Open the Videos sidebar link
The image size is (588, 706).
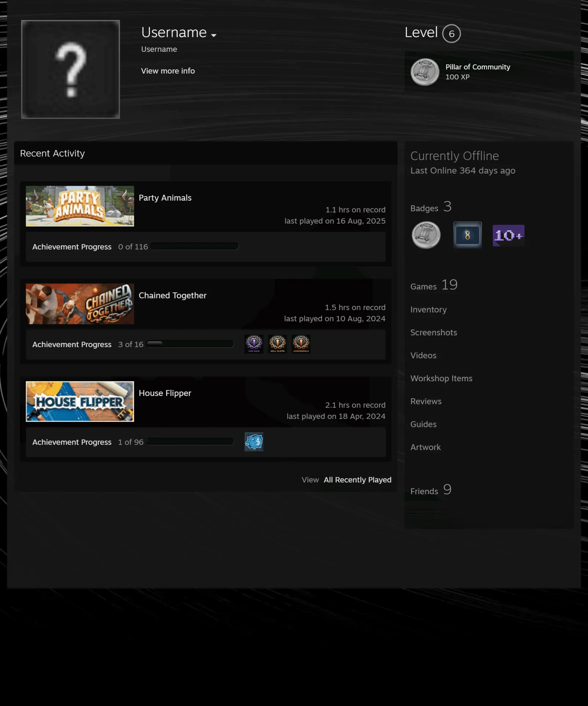coord(423,356)
